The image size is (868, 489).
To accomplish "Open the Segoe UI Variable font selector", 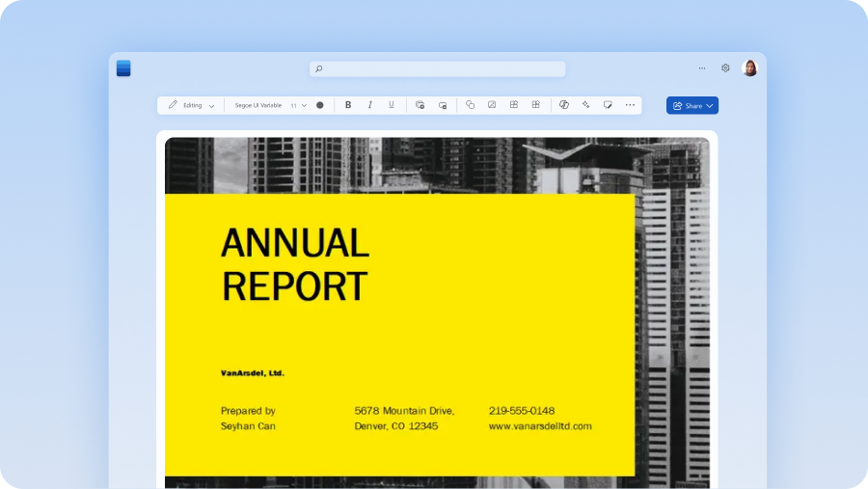I will point(258,105).
